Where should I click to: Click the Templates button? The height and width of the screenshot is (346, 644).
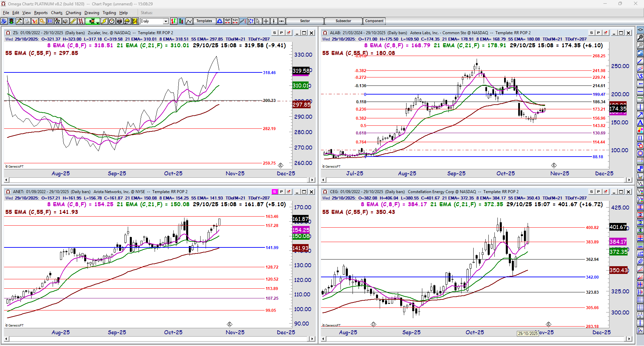tap(204, 21)
